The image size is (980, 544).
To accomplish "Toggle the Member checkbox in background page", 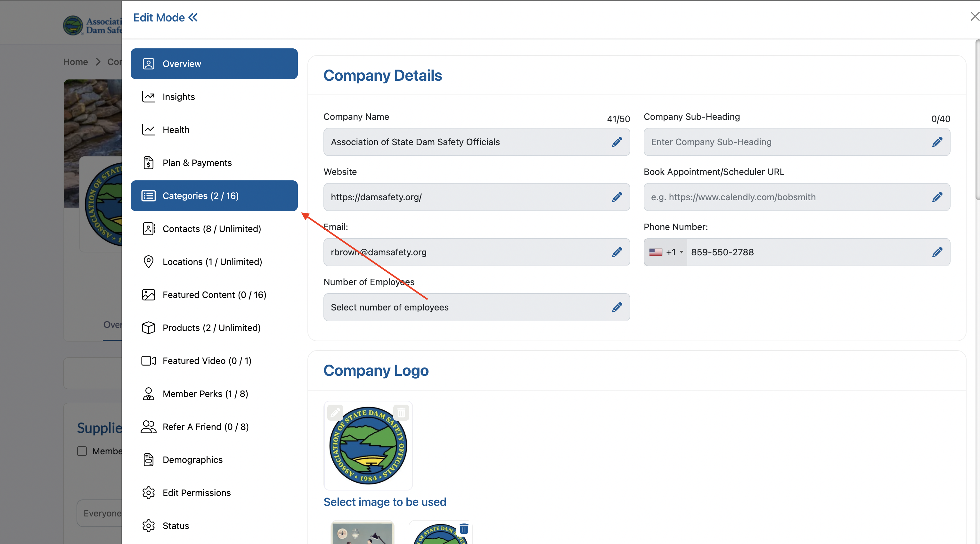I will (x=82, y=451).
